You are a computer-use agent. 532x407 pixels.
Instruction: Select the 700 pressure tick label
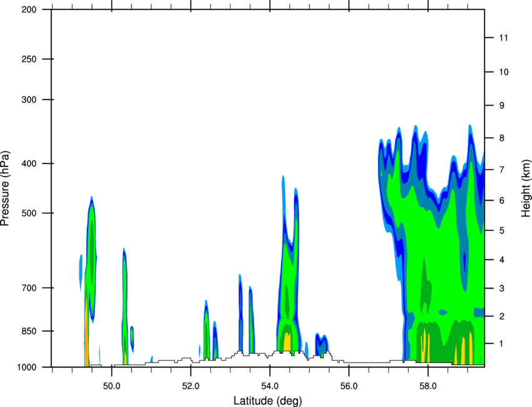click(x=29, y=288)
